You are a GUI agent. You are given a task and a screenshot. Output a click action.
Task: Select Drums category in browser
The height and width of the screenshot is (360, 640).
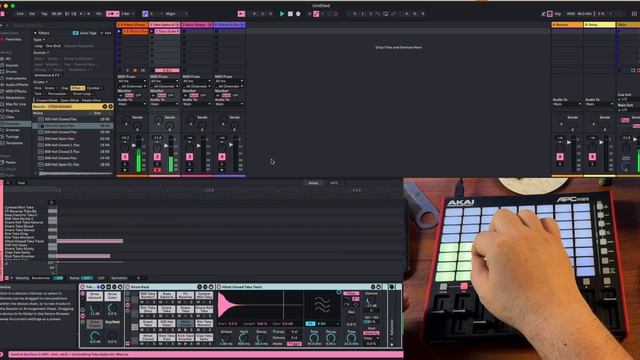coord(11,72)
